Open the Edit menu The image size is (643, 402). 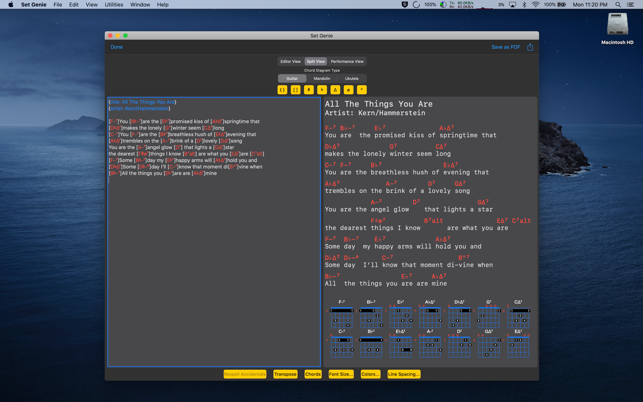click(x=74, y=5)
